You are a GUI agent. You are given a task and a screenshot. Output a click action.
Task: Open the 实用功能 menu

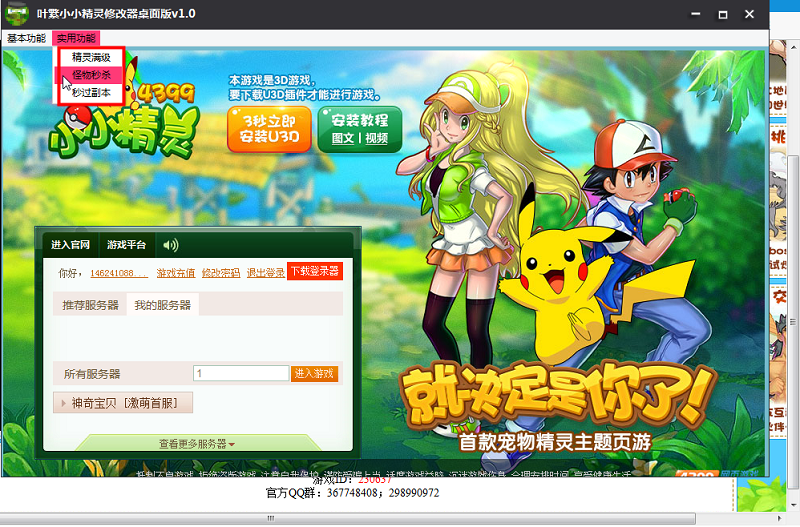[76, 38]
